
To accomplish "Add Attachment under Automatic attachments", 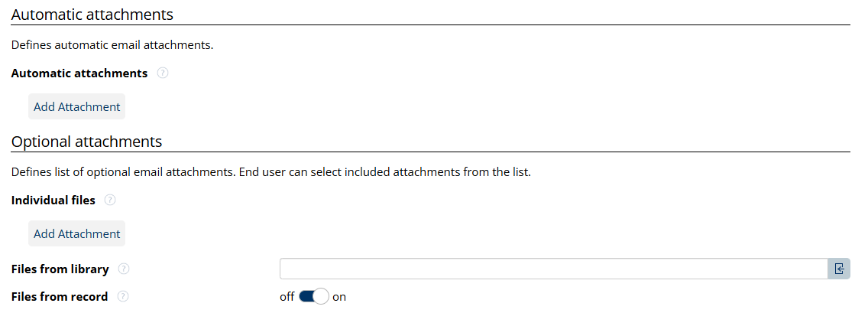I will coord(76,107).
